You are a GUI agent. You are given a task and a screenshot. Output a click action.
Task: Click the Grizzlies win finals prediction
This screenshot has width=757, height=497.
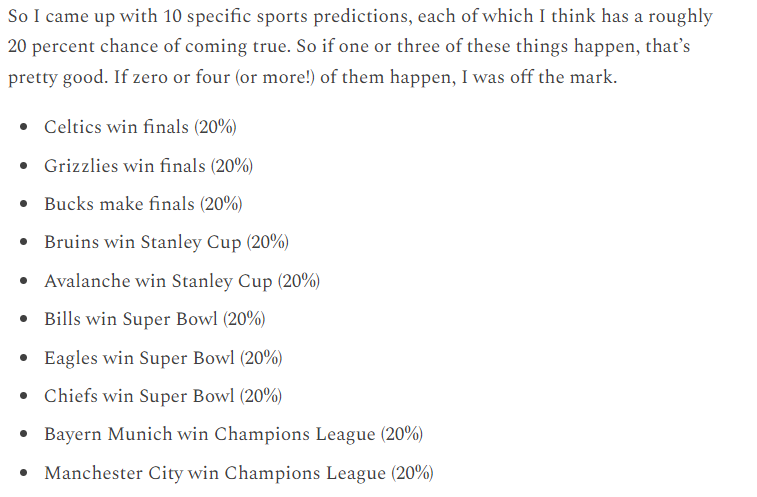coord(148,166)
